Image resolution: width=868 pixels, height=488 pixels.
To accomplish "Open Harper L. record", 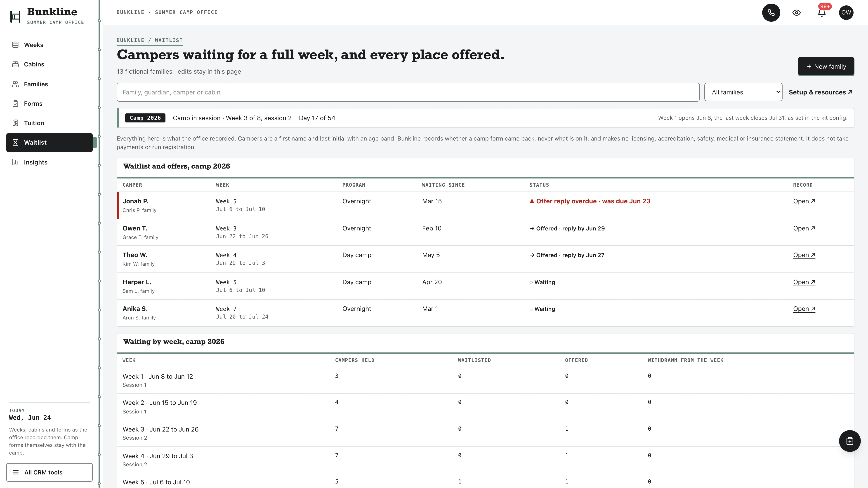I will 804,282.
